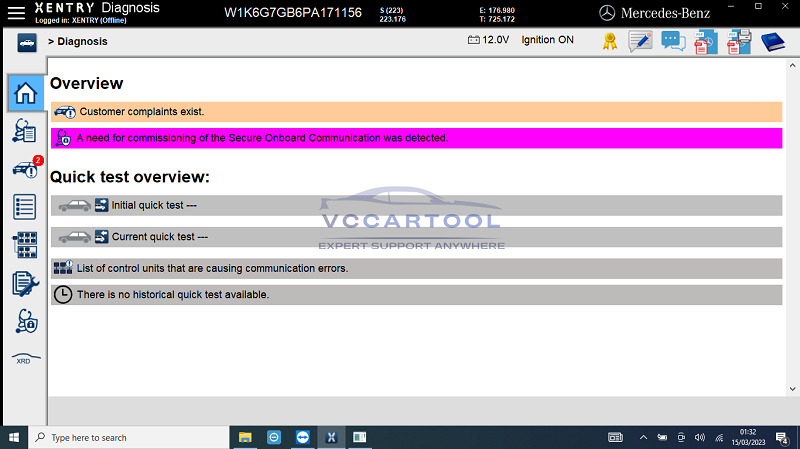Click the Diagnosis breadcrumb

click(x=82, y=41)
